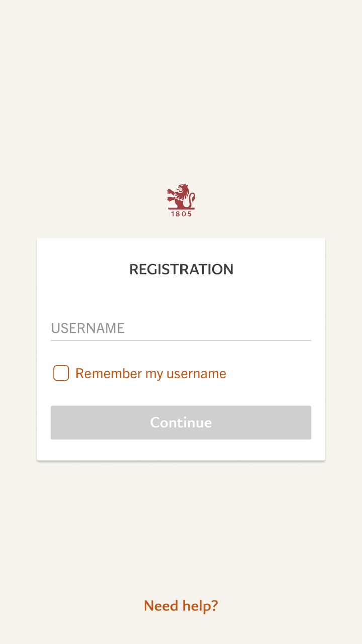Click the left edge of Continue button
The width and height of the screenshot is (362, 644).
(x=56, y=422)
